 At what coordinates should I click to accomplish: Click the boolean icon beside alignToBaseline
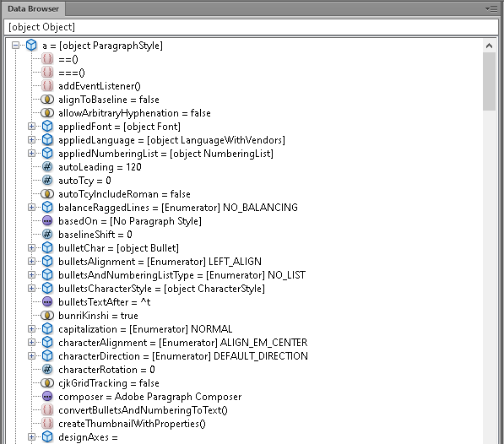click(x=47, y=100)
